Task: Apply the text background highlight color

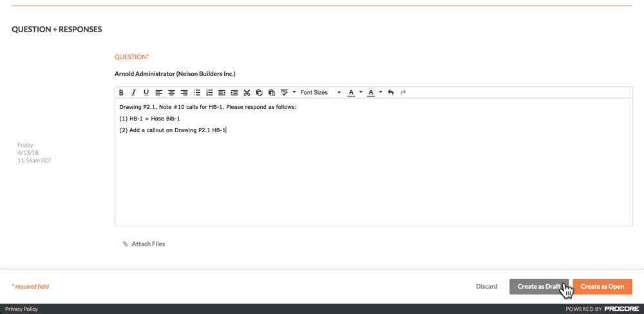Action: [x=371, y=93]
